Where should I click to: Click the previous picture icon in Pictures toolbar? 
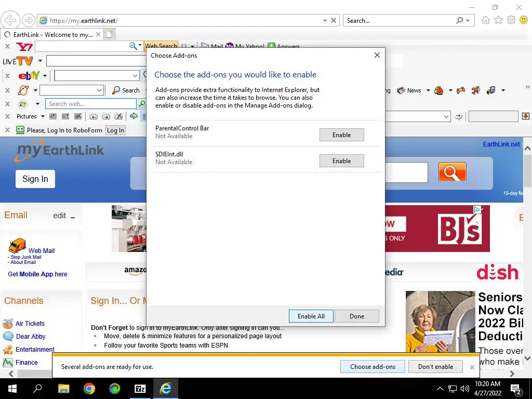click(53, 116)
